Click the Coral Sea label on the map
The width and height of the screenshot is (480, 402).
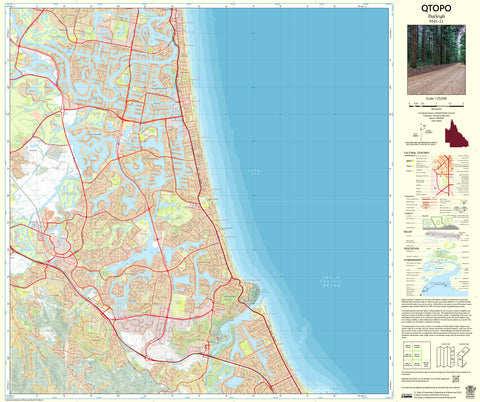pyautogui.click(x=255, y=172)
